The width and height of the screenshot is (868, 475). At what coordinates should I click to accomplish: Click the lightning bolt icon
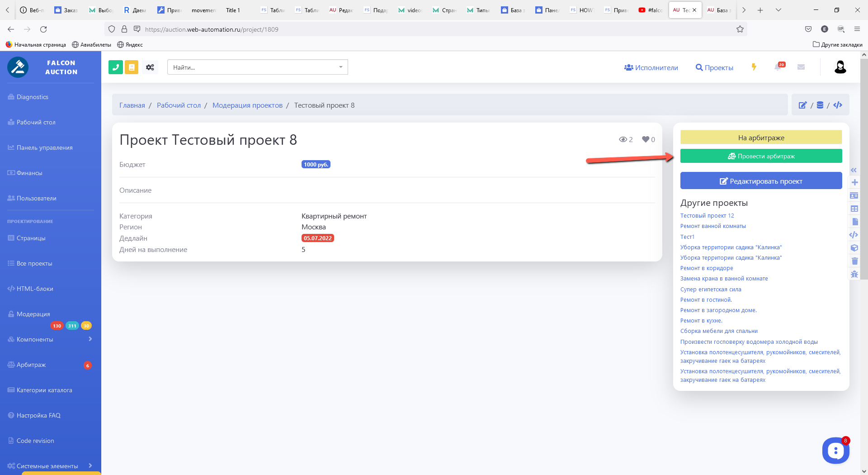coord(754,67)
